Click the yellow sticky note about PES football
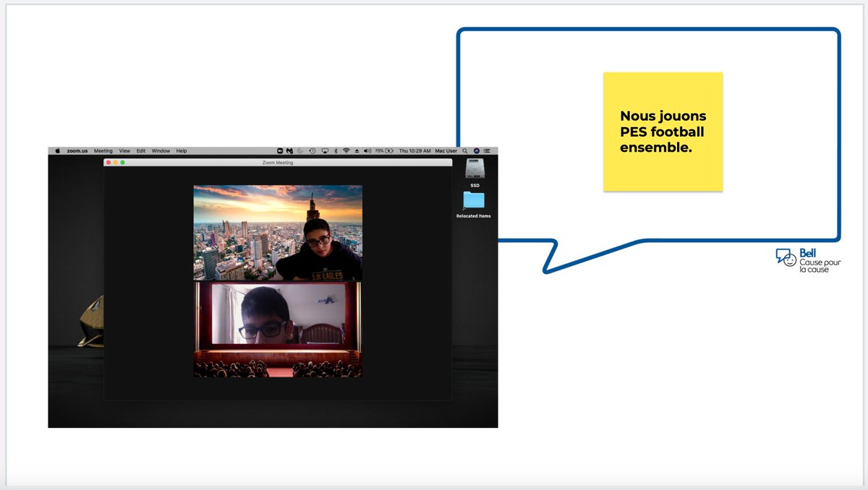This screenshot has width=868, height=490. click(663, 132)
